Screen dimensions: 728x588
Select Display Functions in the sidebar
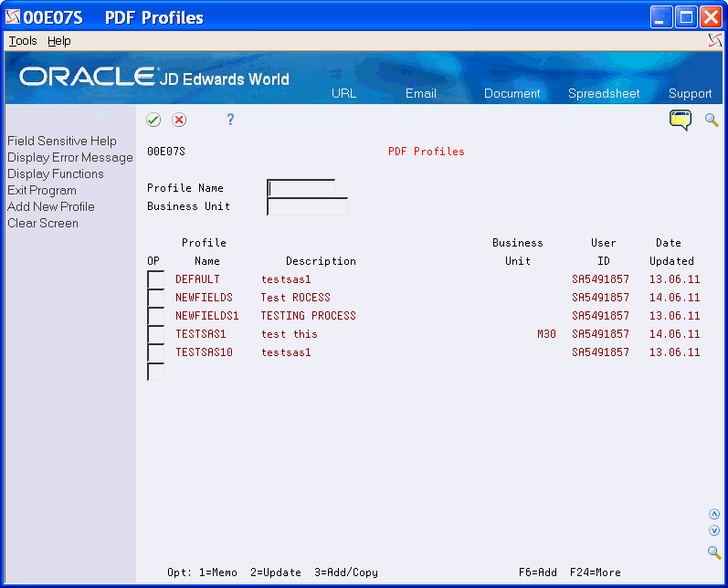[55, 173]
